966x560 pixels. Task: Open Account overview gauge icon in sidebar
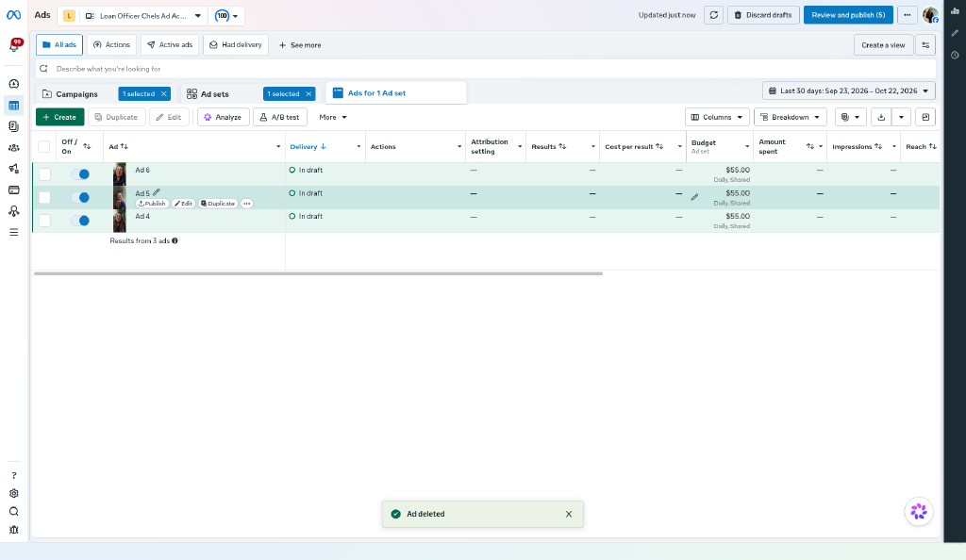(x=13, y=84)
